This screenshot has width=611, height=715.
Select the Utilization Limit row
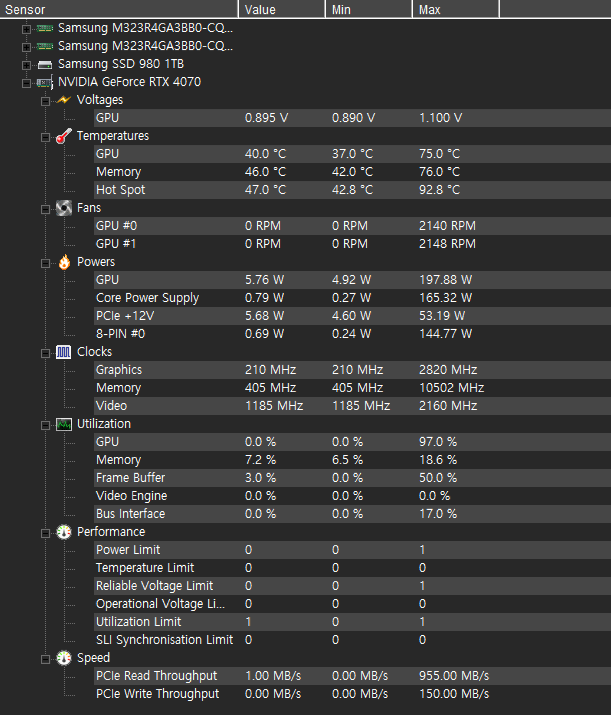tap(352, 622)
